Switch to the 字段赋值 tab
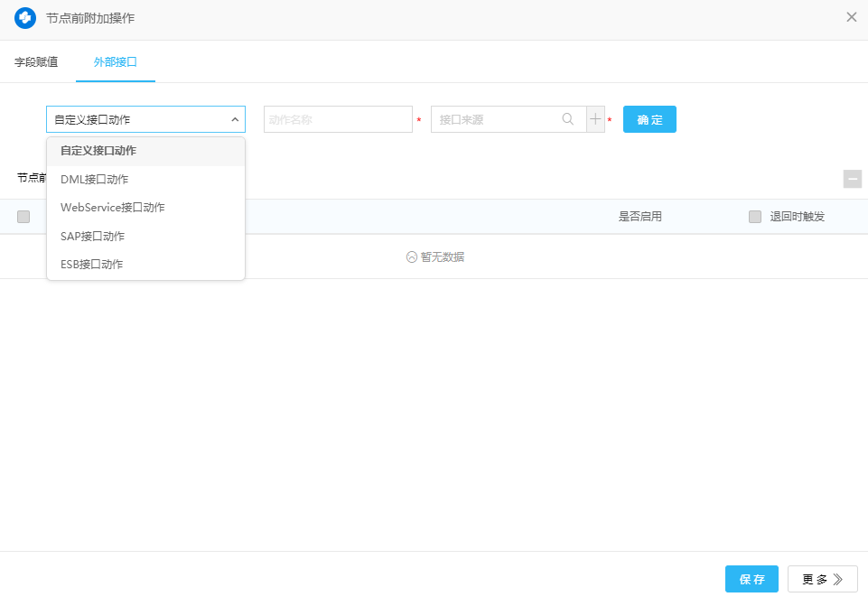 click(x=36, y=62)
